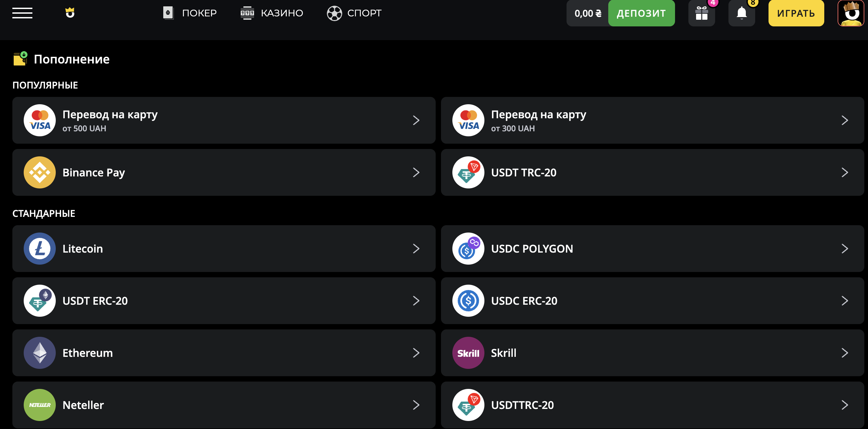Image resolution: width=868 pixels, height=429 pixels.
Task: Open the user profile avatar
Action: pos(851,13)
